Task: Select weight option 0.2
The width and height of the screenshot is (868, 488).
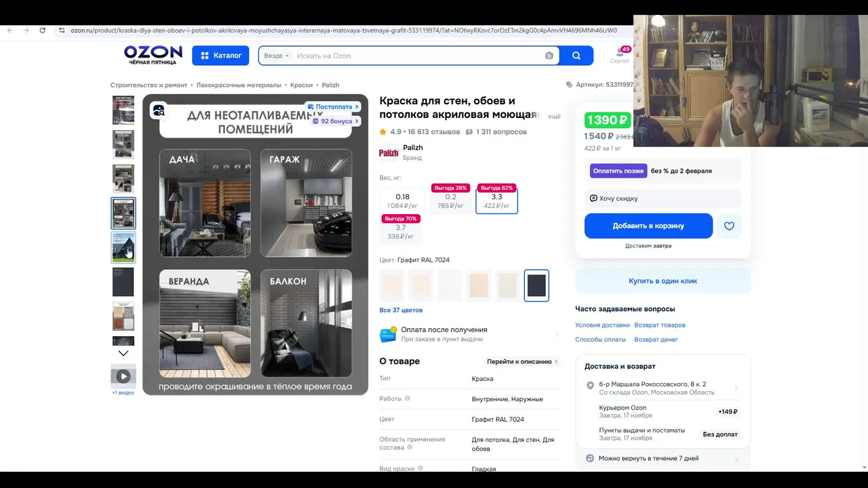Action: tap(450, 201)
